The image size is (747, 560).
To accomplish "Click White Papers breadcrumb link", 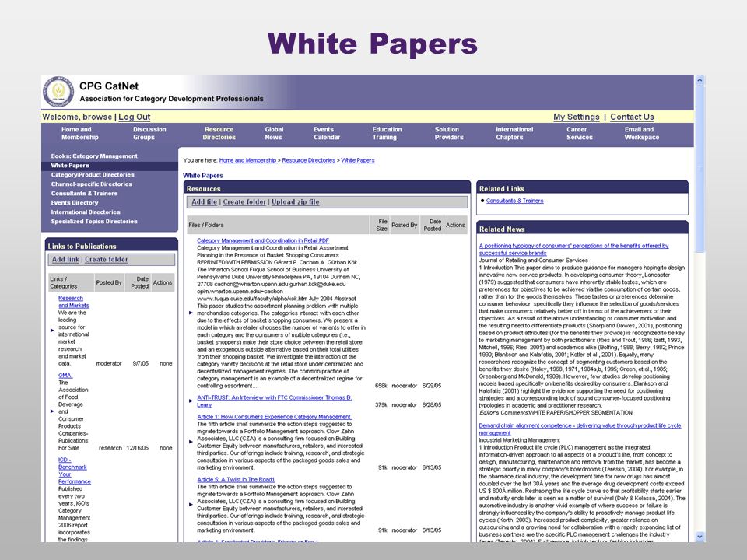I will 358,160.
